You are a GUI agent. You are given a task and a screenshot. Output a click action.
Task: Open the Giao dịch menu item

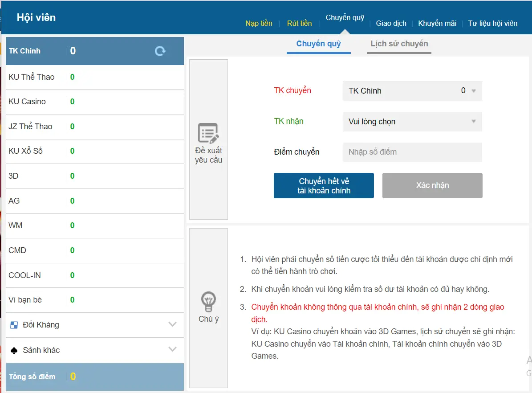tap(391, 23)
